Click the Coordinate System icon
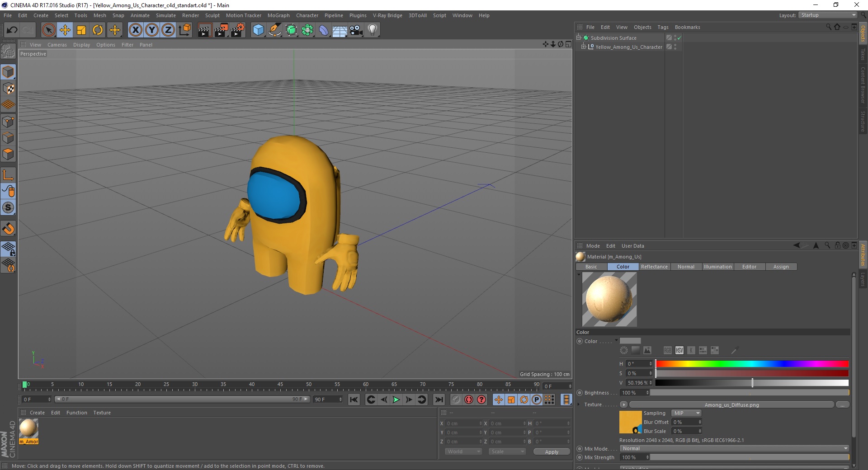Image resolution: width=868 pixels, height=470 pixels. click(184, 30)
